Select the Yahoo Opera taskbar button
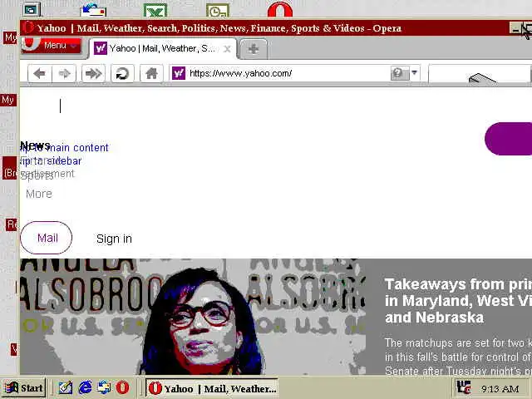Image resolution: width=532 pixels, height=399 pixels. [x=212, y=388]
